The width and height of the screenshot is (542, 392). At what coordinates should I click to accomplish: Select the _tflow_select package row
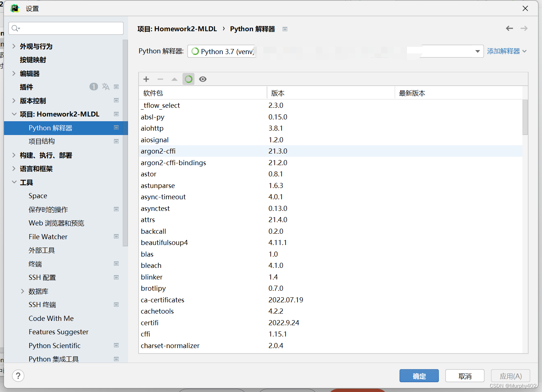[x=330, y=105]
